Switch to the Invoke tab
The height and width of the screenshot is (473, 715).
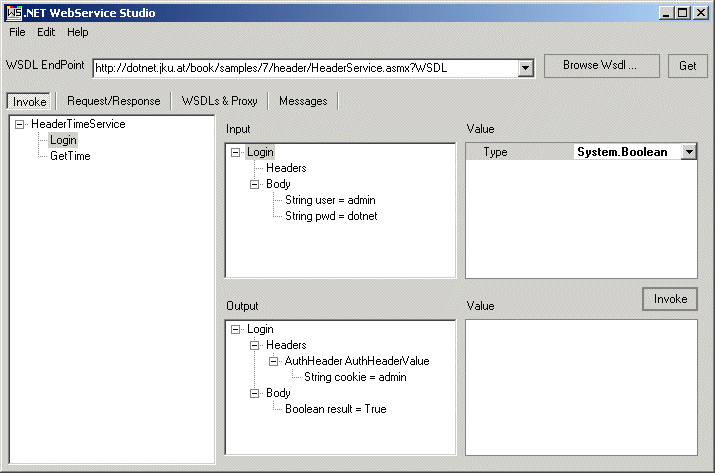30,101
